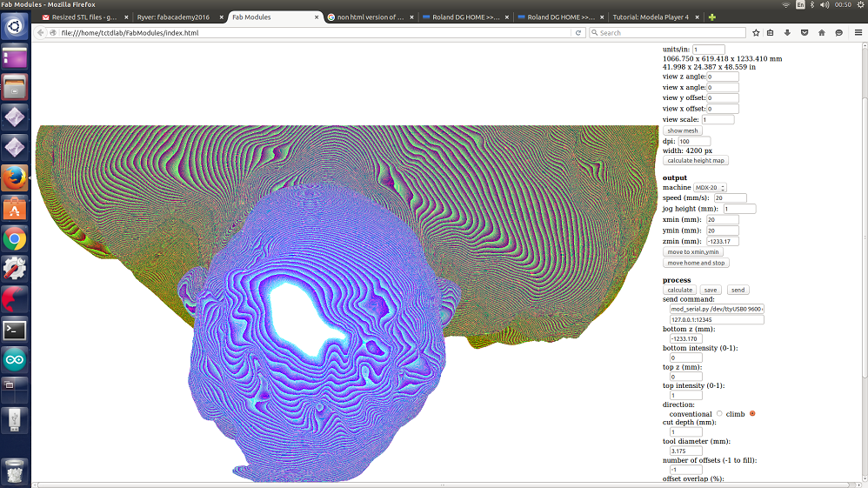Open a new tab with plus icon
This screenshot has height=488, width=868.
tap(712, 17)
